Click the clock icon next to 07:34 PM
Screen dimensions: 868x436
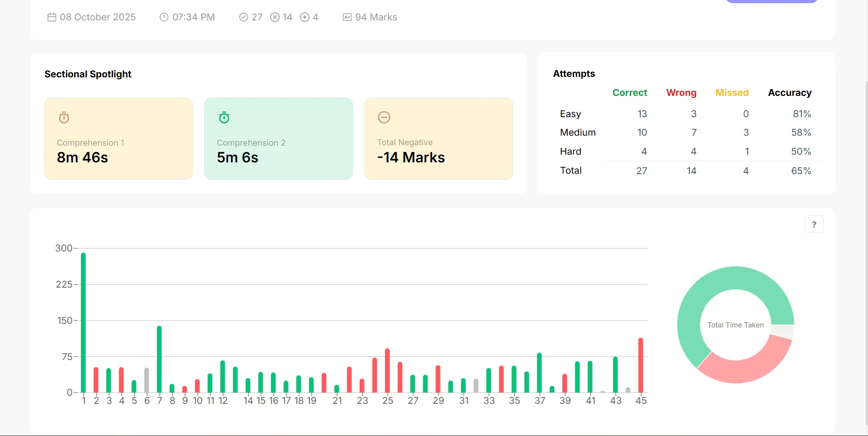point(164,17)
